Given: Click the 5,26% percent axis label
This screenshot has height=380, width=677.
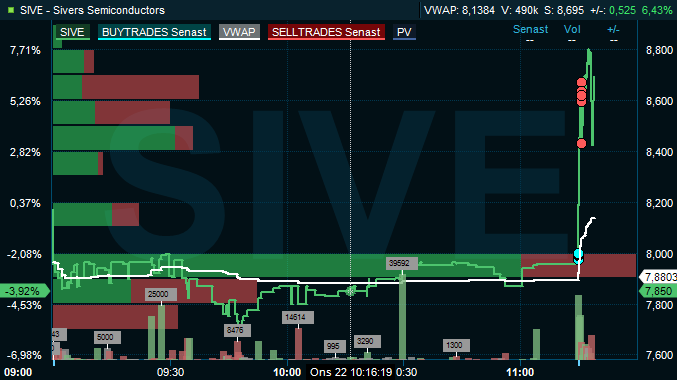Looking at the screenshot, I should (x=25, y=101).
